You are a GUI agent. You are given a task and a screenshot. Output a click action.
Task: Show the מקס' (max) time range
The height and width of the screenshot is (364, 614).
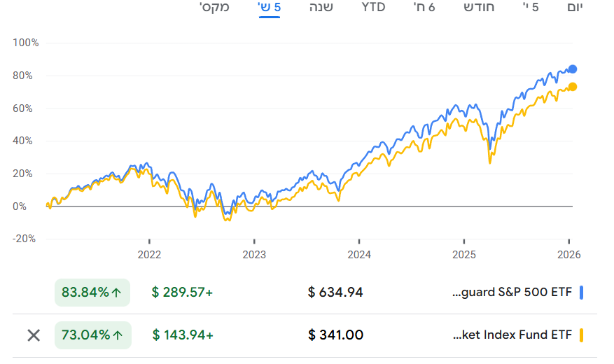click(214, 8)
